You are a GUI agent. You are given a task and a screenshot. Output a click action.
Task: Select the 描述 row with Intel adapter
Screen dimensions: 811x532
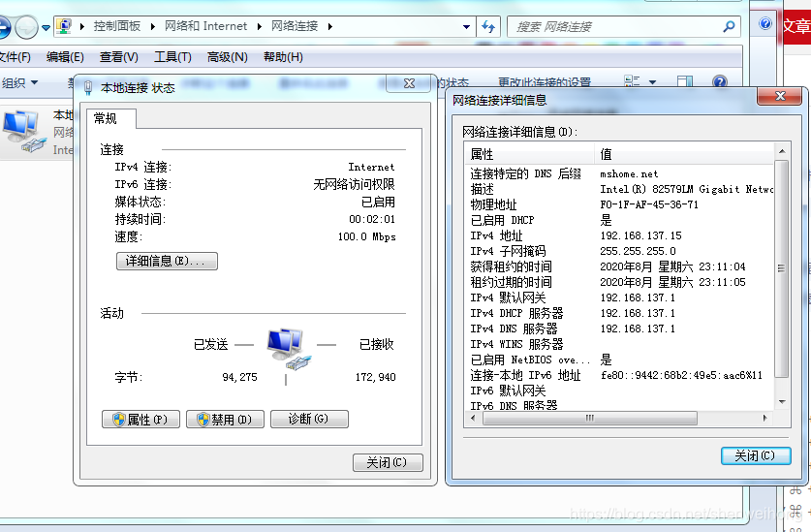pos(619,189)
